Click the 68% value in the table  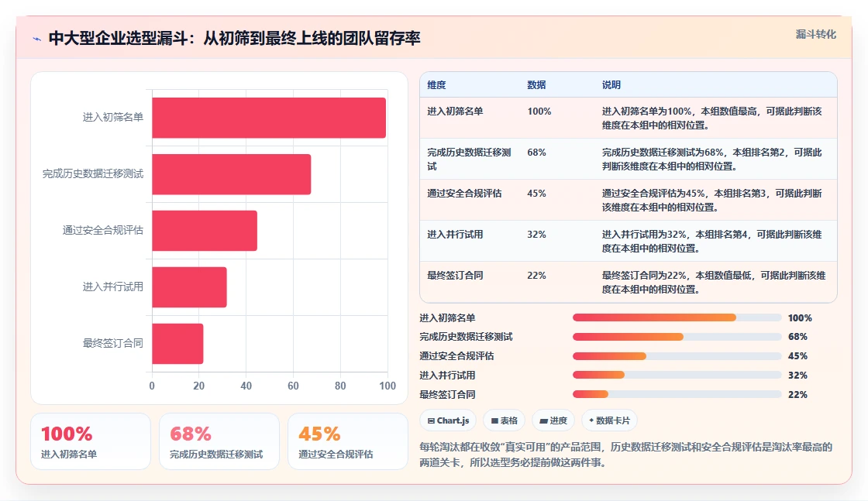coord(536,152)
